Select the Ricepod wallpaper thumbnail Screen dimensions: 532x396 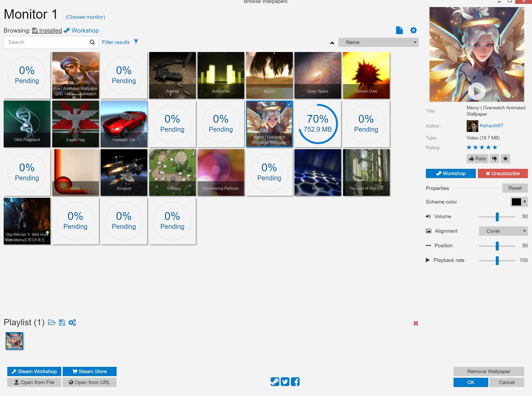coord(124,172)
